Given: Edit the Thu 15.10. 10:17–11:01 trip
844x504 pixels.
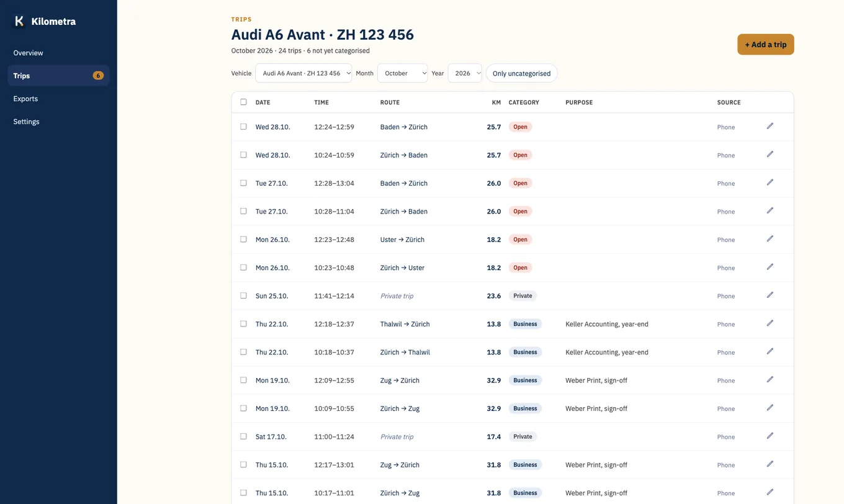Looking at the screenshot, I should pyautogui.click(x=770, y=492).
